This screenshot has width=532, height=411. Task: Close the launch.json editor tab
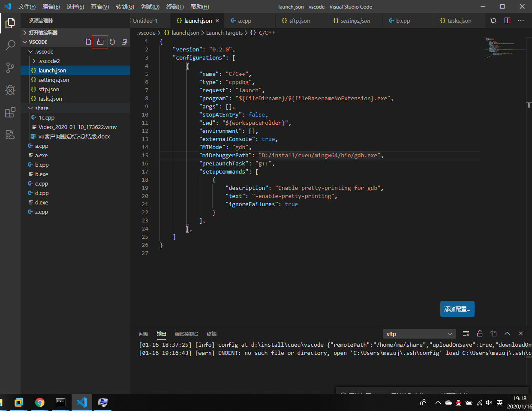coord(217,21)
